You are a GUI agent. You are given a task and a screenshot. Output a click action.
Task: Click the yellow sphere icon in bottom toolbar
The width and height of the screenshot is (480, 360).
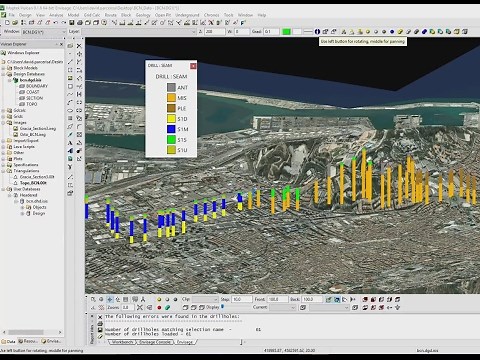click(159, 299)
